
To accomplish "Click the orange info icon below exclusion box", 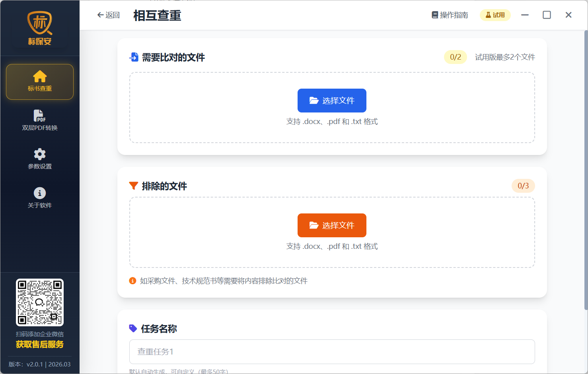I will pos(133,281).
